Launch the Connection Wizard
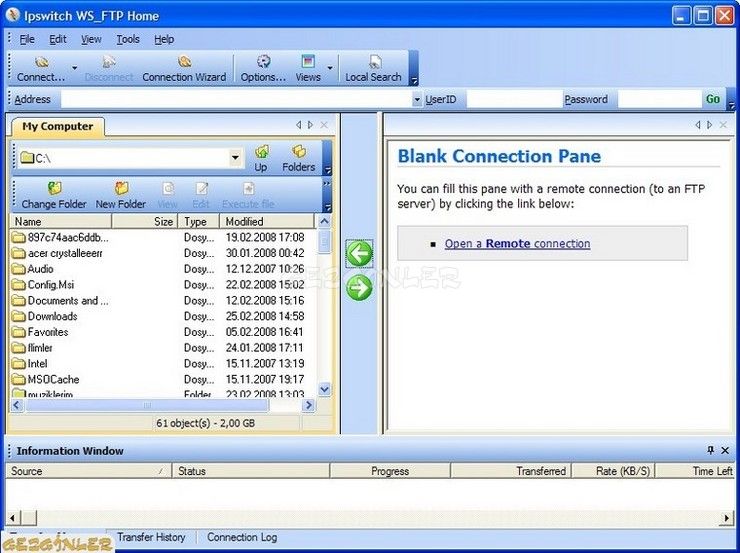The height and width of the screenshot is (553, 740). (x=184, y=69)
